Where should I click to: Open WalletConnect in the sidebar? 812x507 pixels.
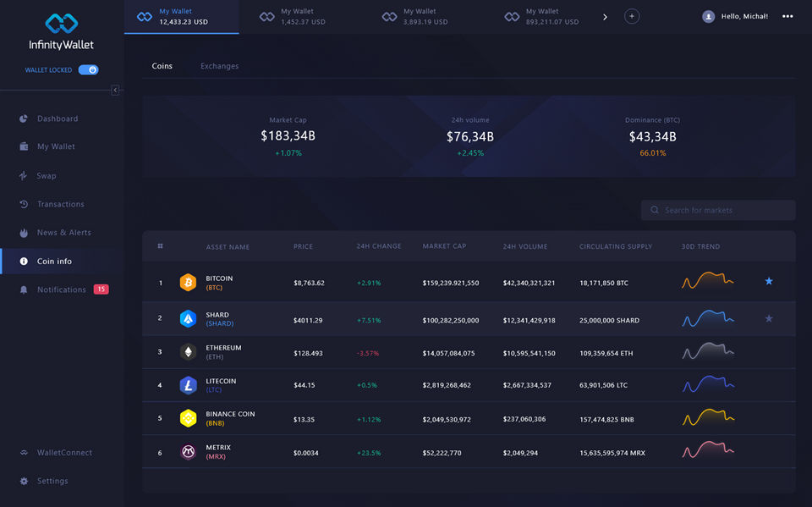64,453
